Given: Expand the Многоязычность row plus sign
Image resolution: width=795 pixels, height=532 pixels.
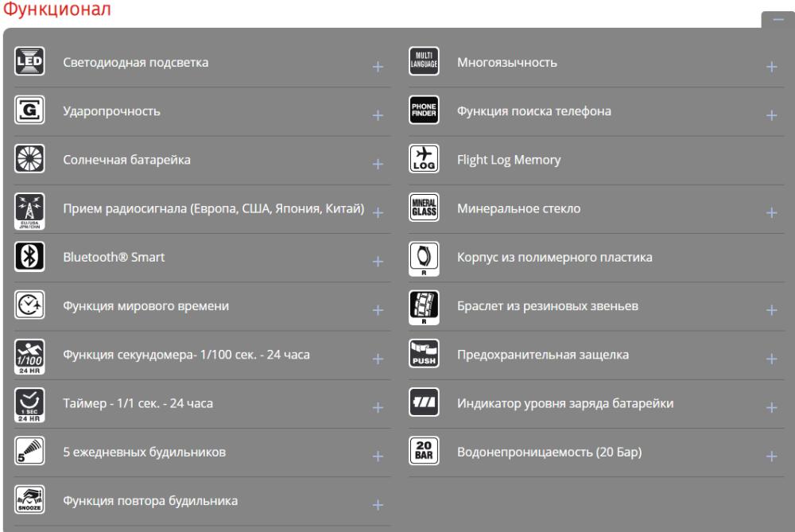Looking at the screenshot, I should [771, 67].
